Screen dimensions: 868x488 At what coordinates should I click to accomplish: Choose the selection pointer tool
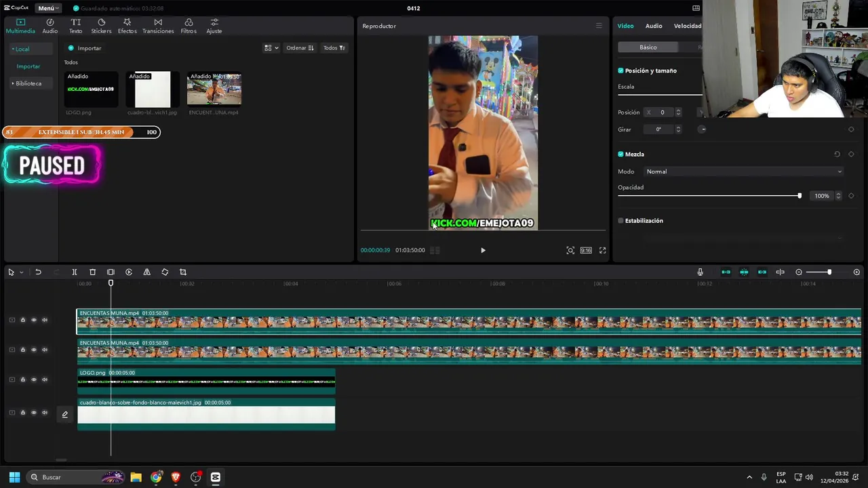pyautogui.click(x=11, y=272)
